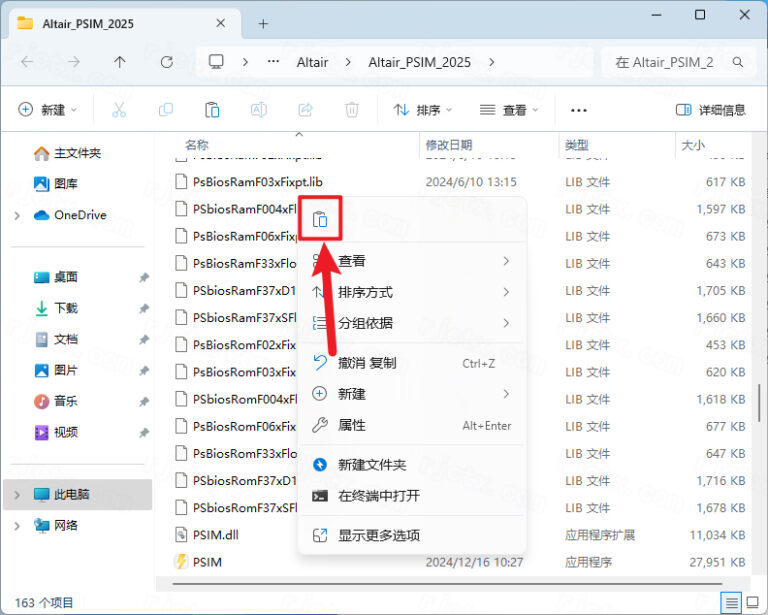Screen dimensions: 768x615
Task: Click the search magnifier icon
Action: coord(738,62)
